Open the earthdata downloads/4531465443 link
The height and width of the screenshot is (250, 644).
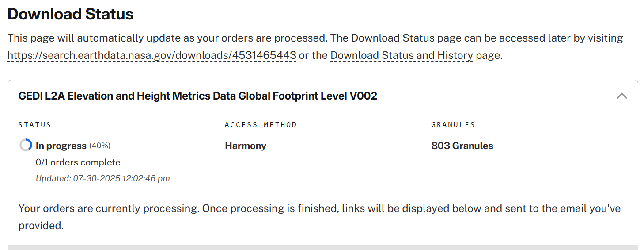coord(152,56)
